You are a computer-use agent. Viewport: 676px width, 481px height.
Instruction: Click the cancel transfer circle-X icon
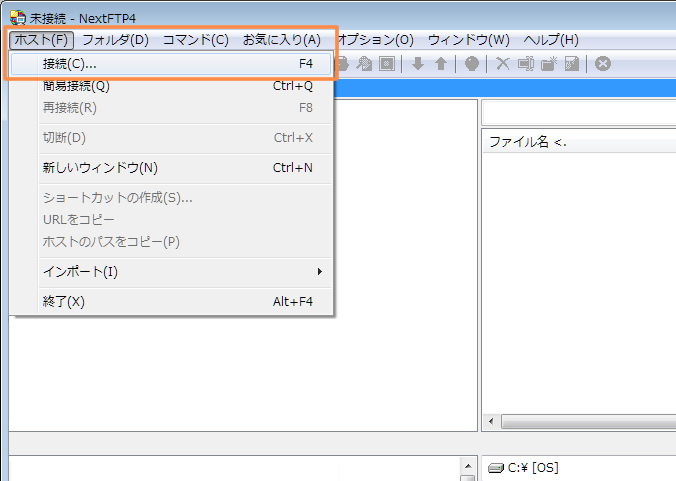pyautogui.click(x=603, y=64)
